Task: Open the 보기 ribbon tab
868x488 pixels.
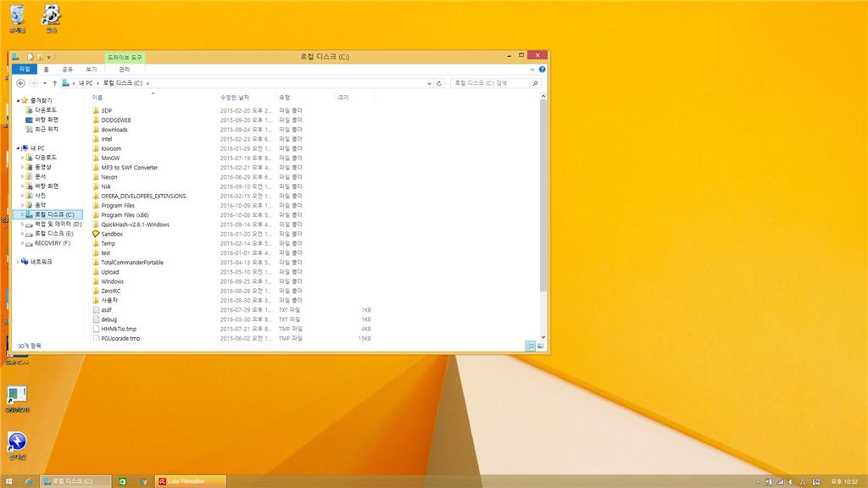Action: click(x=92, y=69)
